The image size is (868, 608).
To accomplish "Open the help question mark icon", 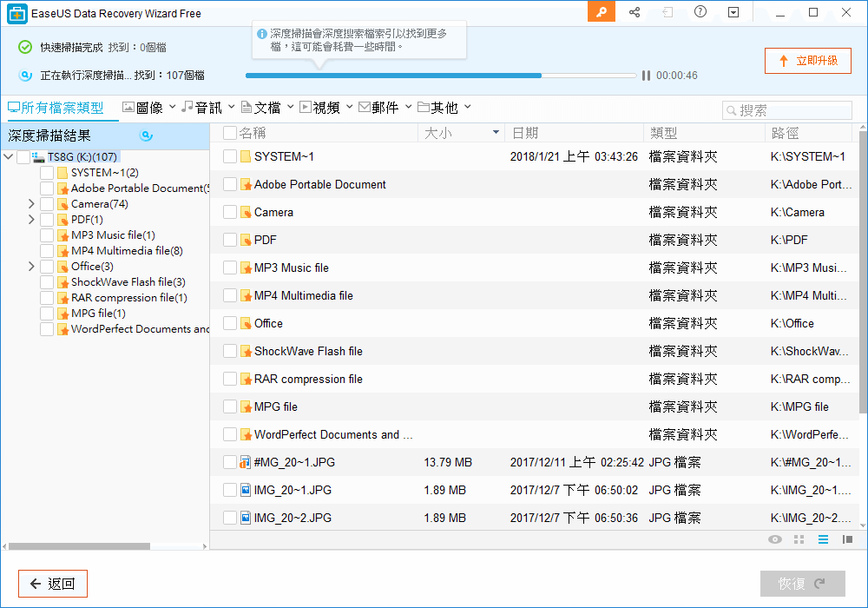I will 700,12.
